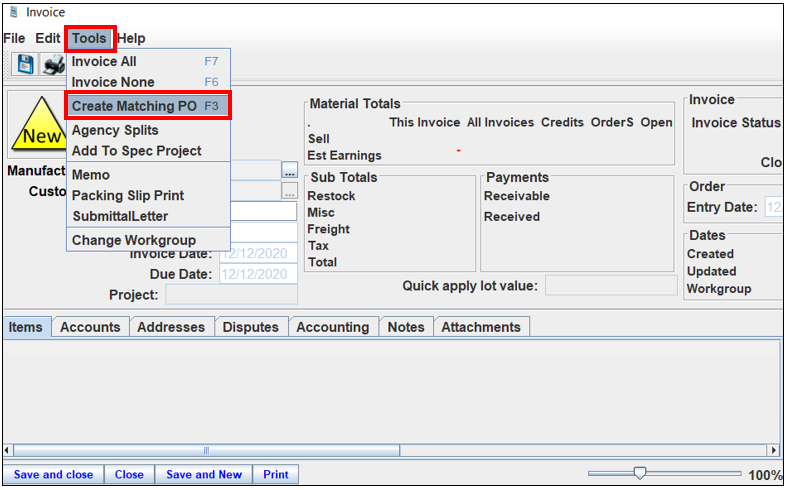Switch to the Accounting tab
This screenshot has height=490, width=788.
333,327
